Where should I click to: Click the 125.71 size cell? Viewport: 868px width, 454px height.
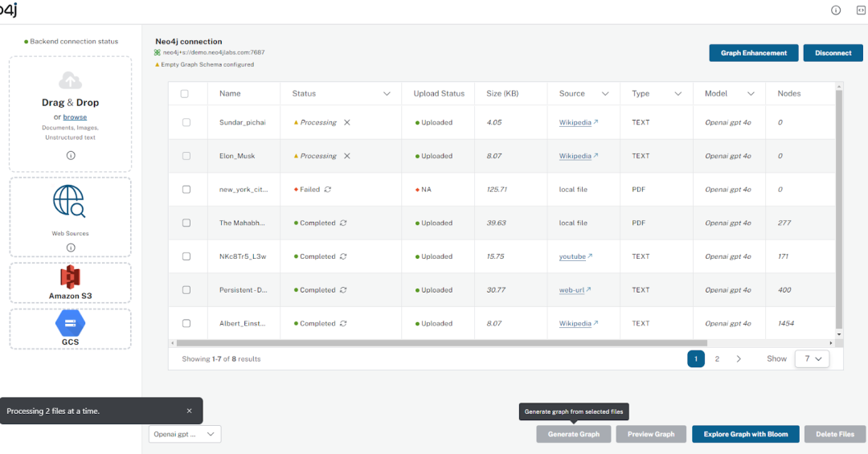click(x=497, y=190)
